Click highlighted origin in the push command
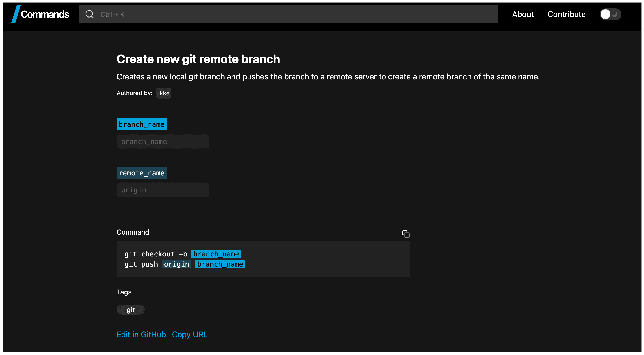The width and height of the screenshot is (644, 355). tap(176, 264)
